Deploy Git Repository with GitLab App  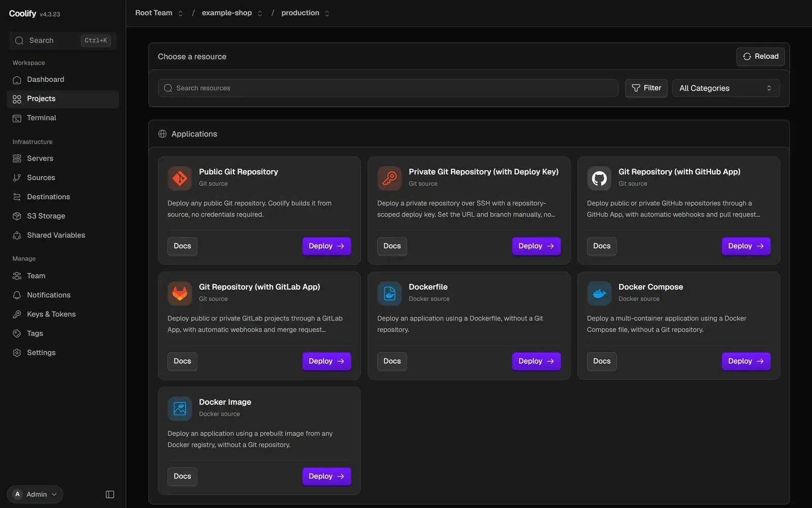[326, 361]
